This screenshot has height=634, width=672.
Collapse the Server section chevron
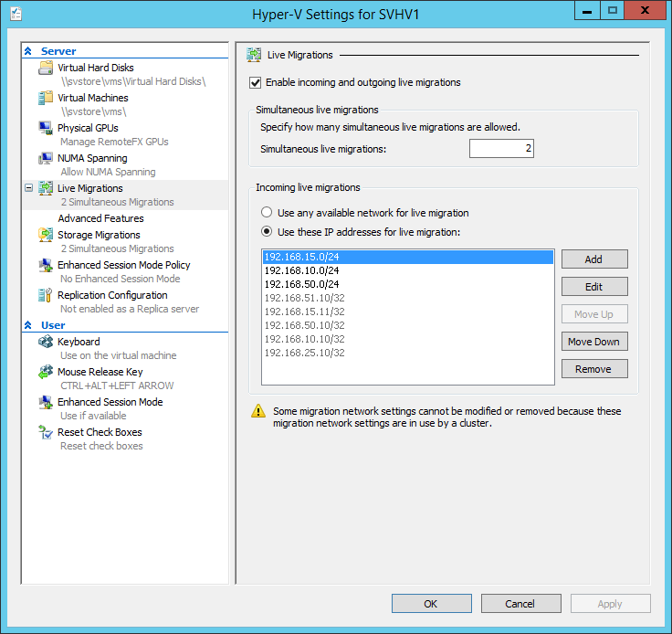click(28, 51)
